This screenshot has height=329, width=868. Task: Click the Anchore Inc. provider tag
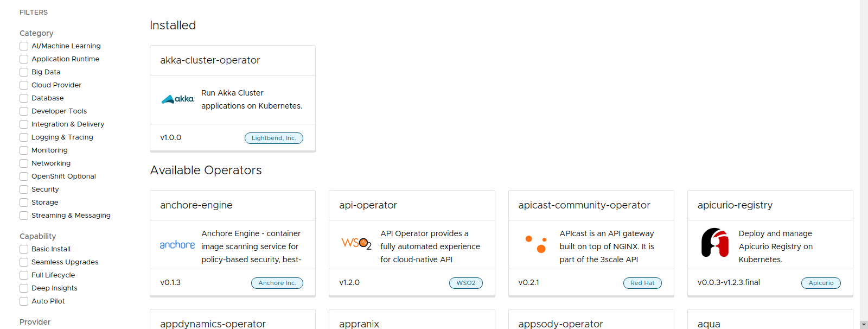coord(277,283)
